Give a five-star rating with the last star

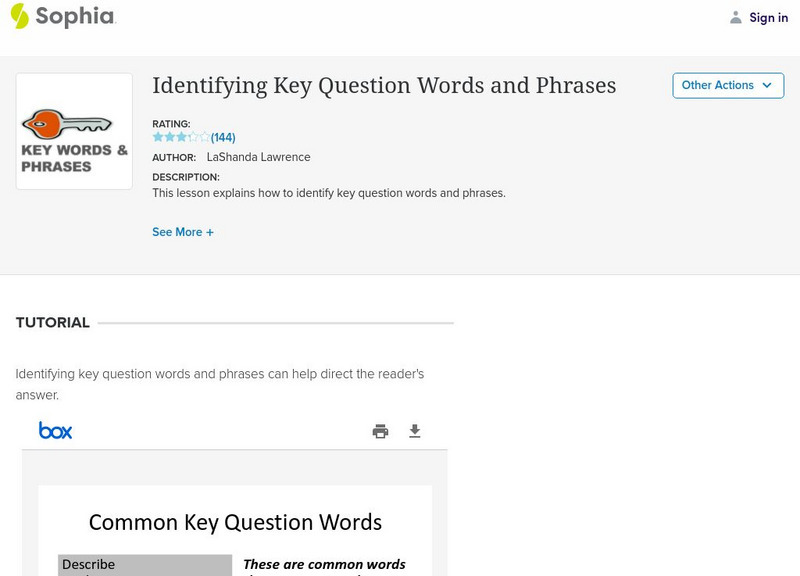[205, 137]
